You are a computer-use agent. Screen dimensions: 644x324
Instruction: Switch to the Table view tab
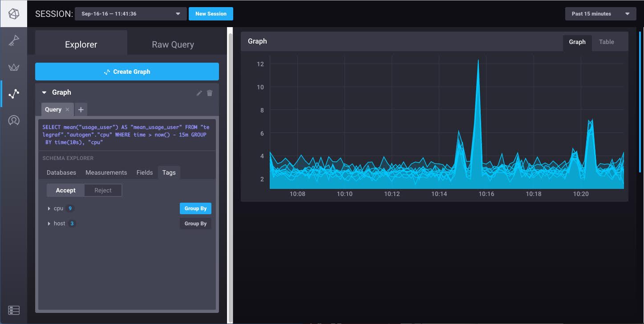(x=606, y=42)
